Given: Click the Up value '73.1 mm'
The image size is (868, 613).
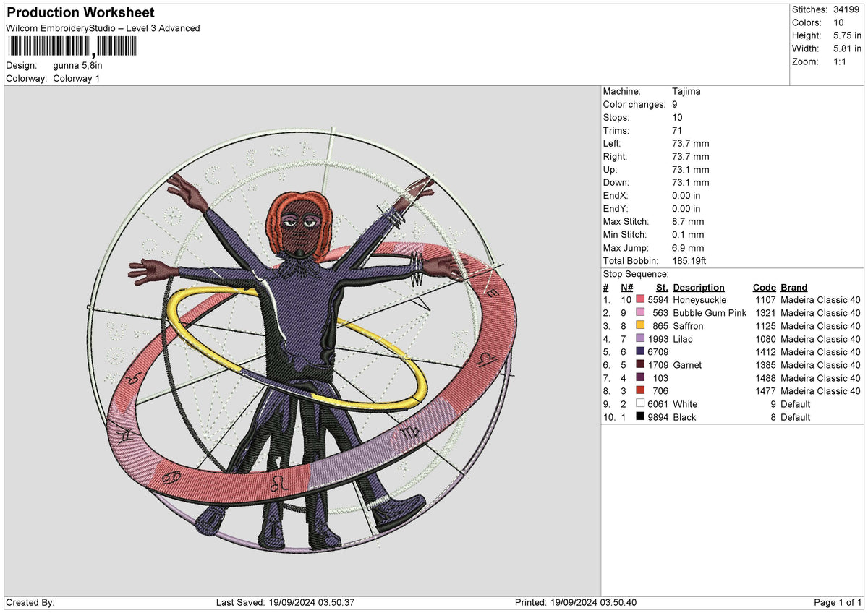Looking at the screenshot, I should (x=691, y=169).
